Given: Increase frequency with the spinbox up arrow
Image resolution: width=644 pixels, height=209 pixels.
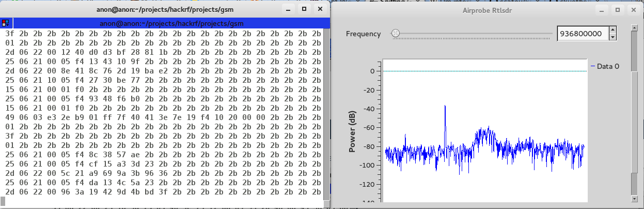Looking at the screenshot, I should tap(612, 31).
